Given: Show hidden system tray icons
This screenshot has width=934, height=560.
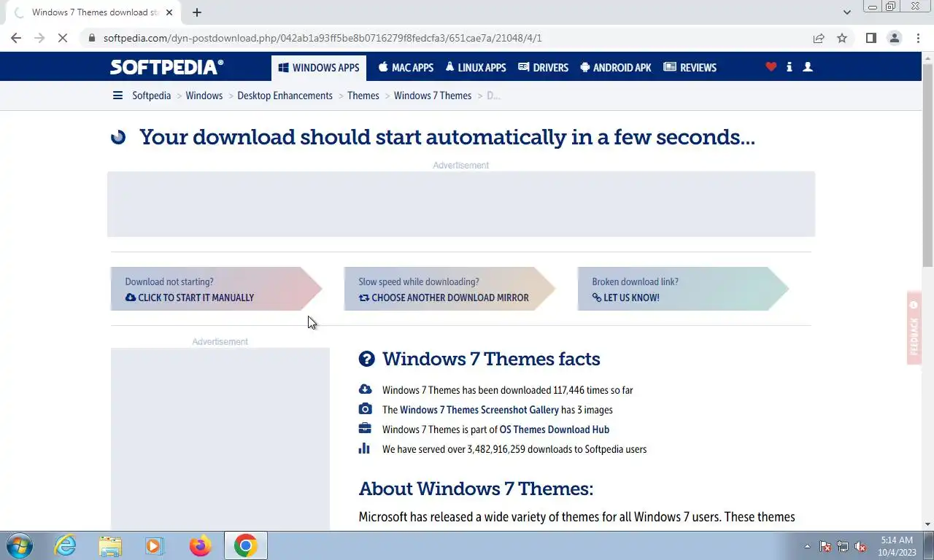Looking at the screenshot, I should 807,546.
